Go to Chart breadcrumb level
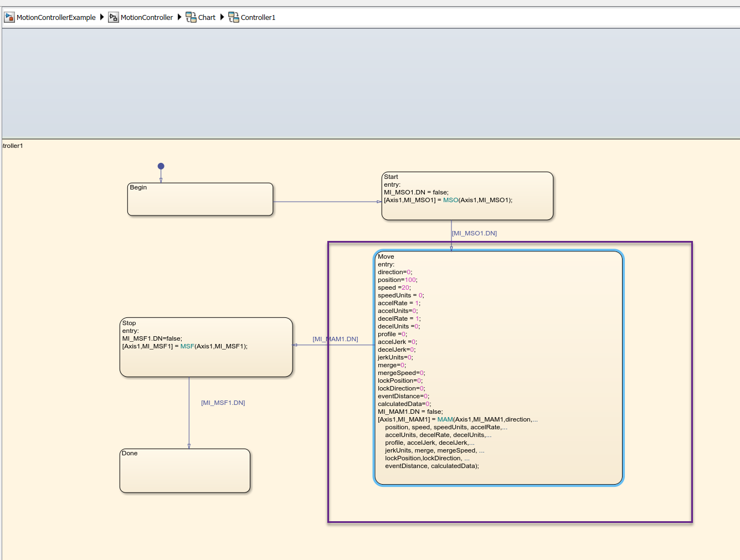This screenshot has width=740, height=560. point(207,17)
